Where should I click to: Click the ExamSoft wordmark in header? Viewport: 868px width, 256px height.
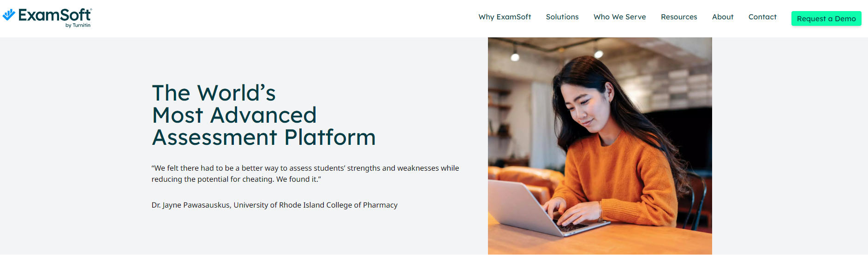55,15
